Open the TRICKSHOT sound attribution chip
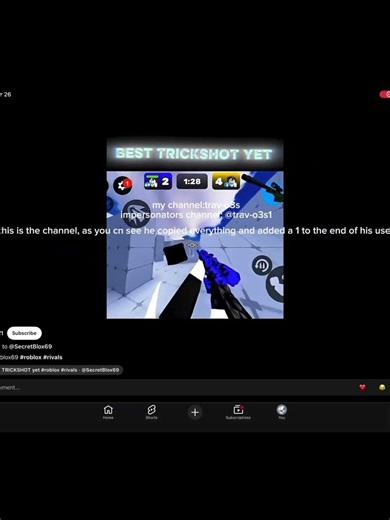Viewport: 390px width, 520px height. 61,370
